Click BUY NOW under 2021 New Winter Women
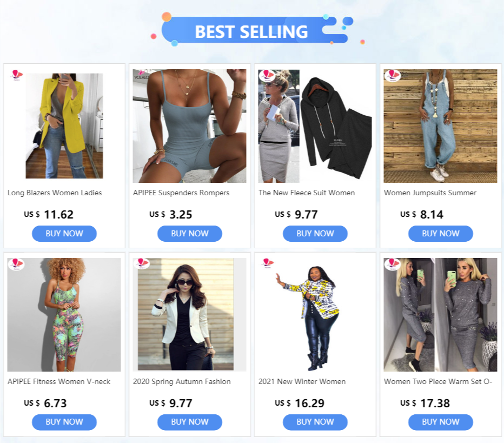 tap(315, 422)
